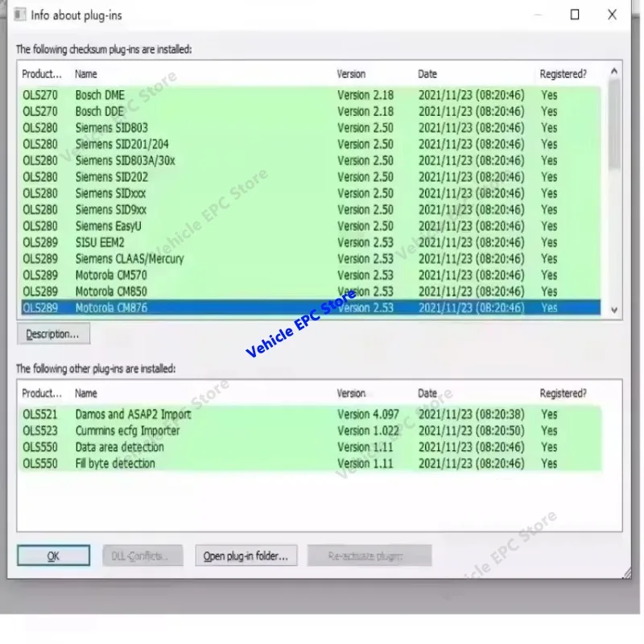Screen dimensions: 644x644
Task: Select the Motorola CM570 row
Action: 311,275
